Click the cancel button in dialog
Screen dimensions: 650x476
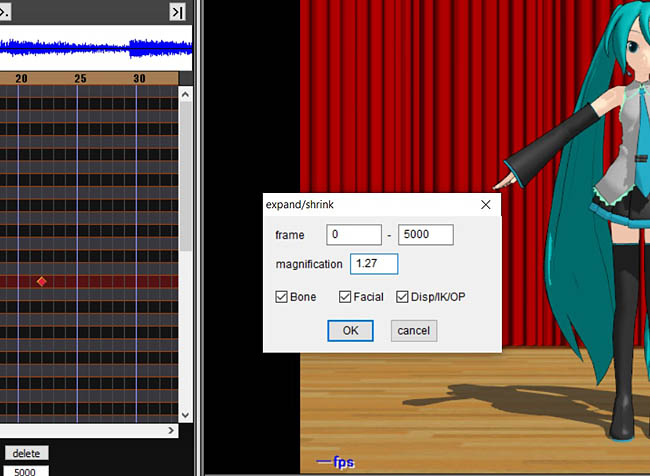point(414,330)
